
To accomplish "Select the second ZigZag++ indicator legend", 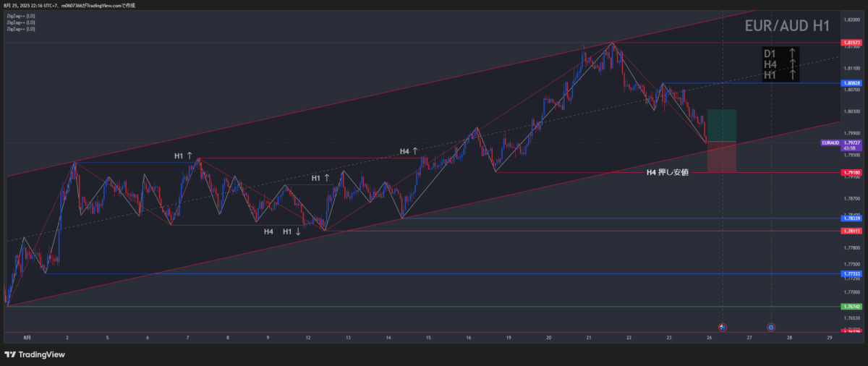I will 20,22.
